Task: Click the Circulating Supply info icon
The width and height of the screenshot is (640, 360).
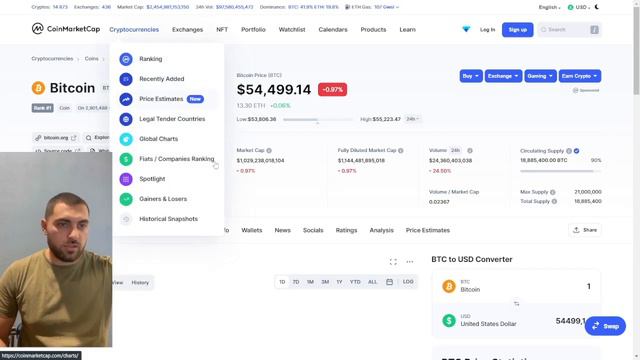Action: tap(569, 151)
